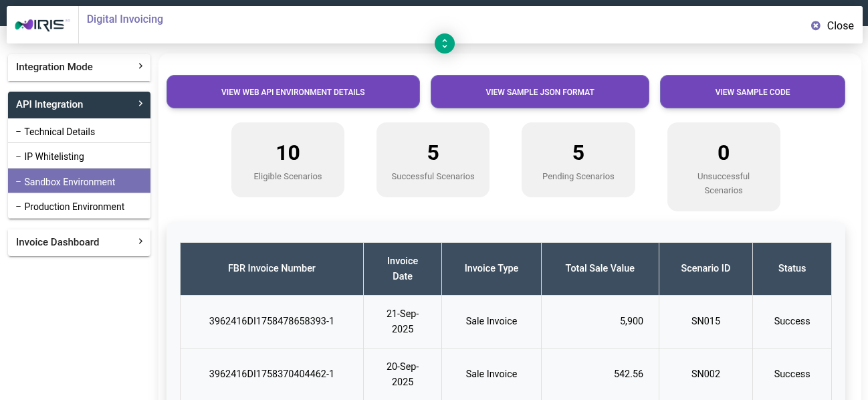This screenshot has height=400, width=868.
Task: Click the Successful Scenarios card
Action: 433,160
